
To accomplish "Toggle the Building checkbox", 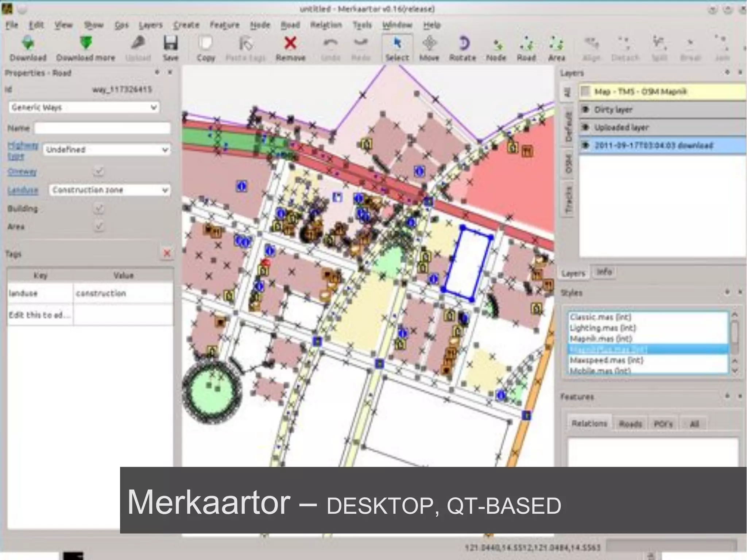I will (98, 209).
